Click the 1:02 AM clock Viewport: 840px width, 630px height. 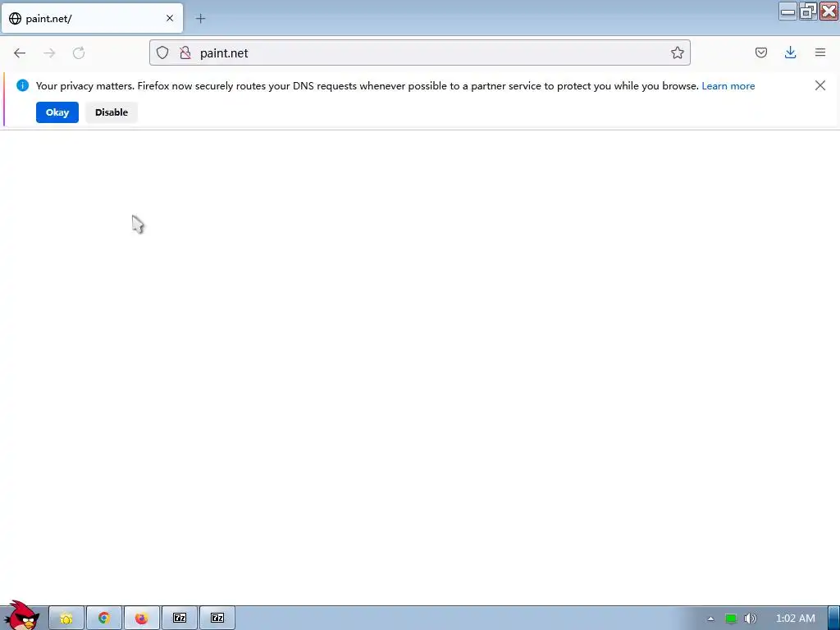796,619
